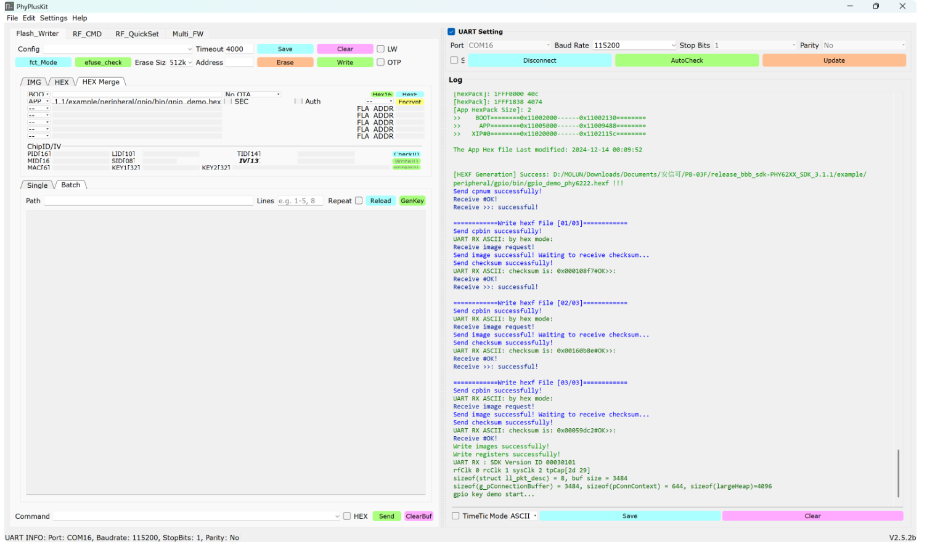Click the Lines input field
Viewport: 927px width, 560px height.
pyautogui.click(x=300, y=201)
